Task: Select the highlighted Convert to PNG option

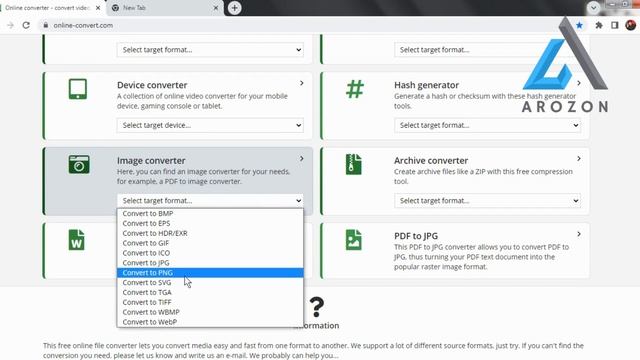Action: [210, 273]
